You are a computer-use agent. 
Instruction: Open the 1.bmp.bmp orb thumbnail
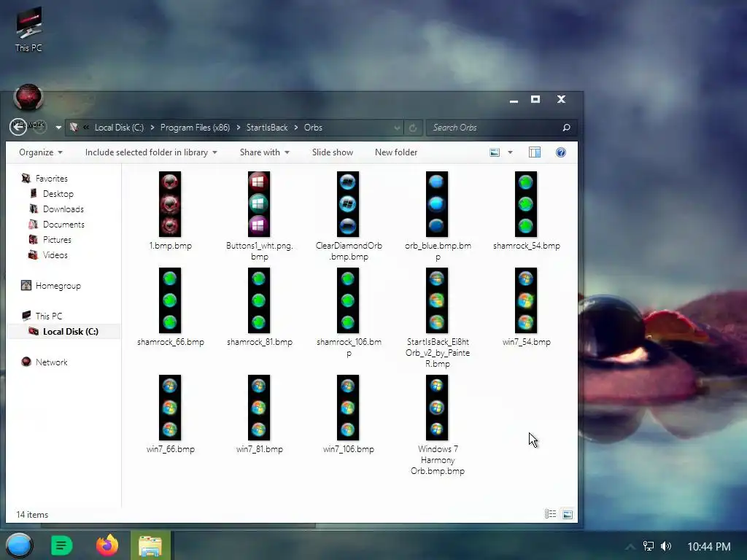pos(170,204)
